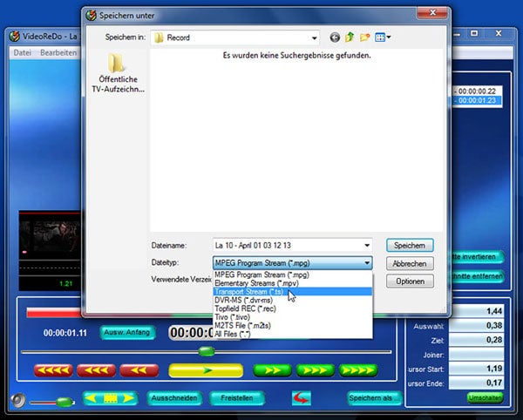This screenshot has height=420, width=523.
Task: Click the Speichern als button
Action: [374, 398]
